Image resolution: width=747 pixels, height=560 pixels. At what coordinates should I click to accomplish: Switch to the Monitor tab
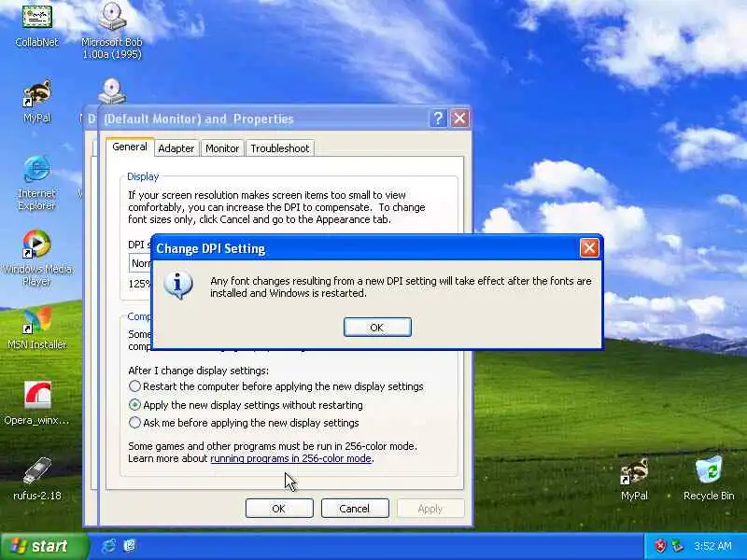coord(222,148)
